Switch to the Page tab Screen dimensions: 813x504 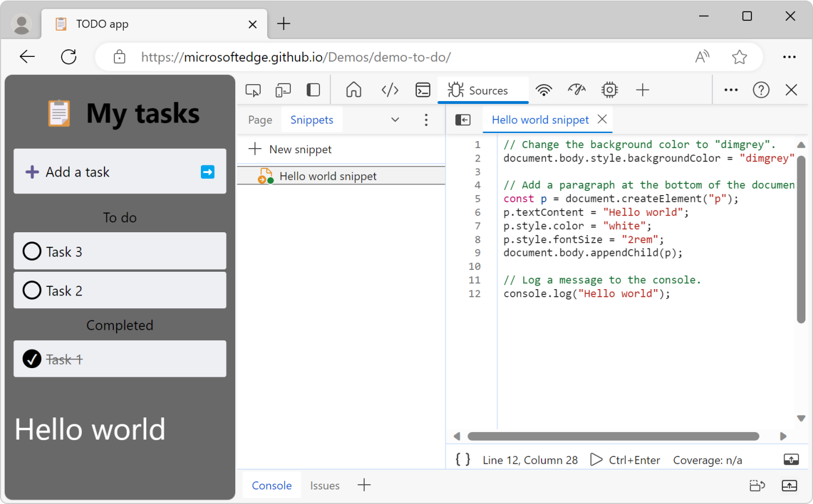point(259,120)
